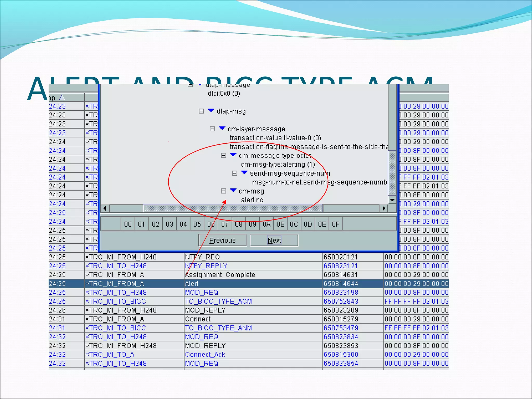The height and width of the screenshot is (399, 532).
Task: Click the 650823853 ID cell
Action: pyautogui.click(x=353, y=346)
